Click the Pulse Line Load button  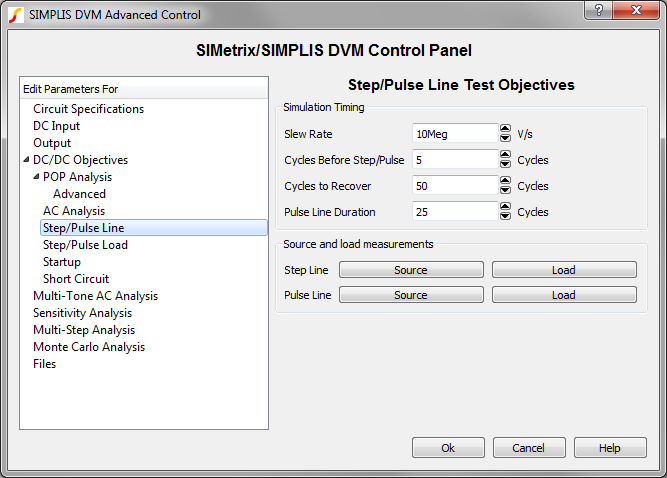coord(564,295)
